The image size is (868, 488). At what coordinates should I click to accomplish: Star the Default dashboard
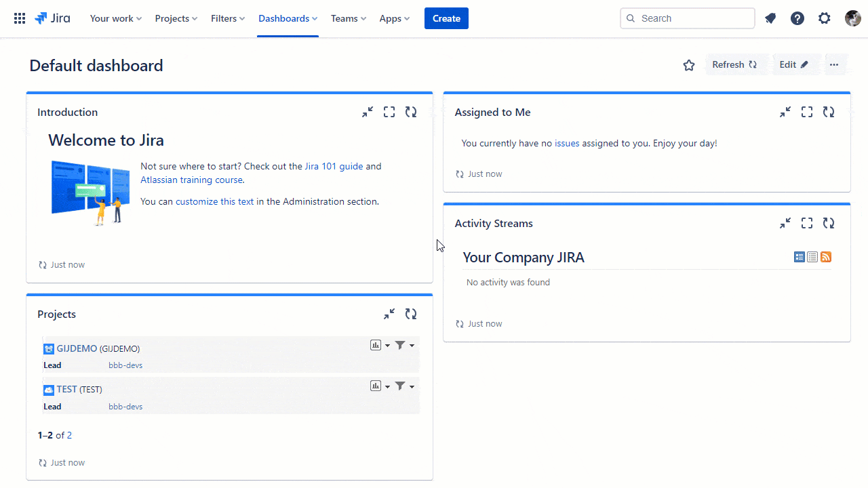coord(689,65)
